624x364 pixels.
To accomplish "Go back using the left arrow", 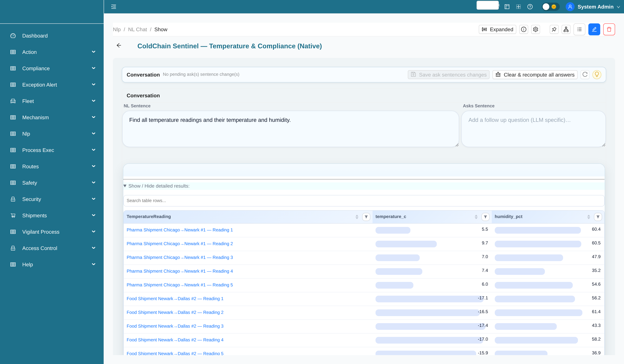I will coord(119,45).
